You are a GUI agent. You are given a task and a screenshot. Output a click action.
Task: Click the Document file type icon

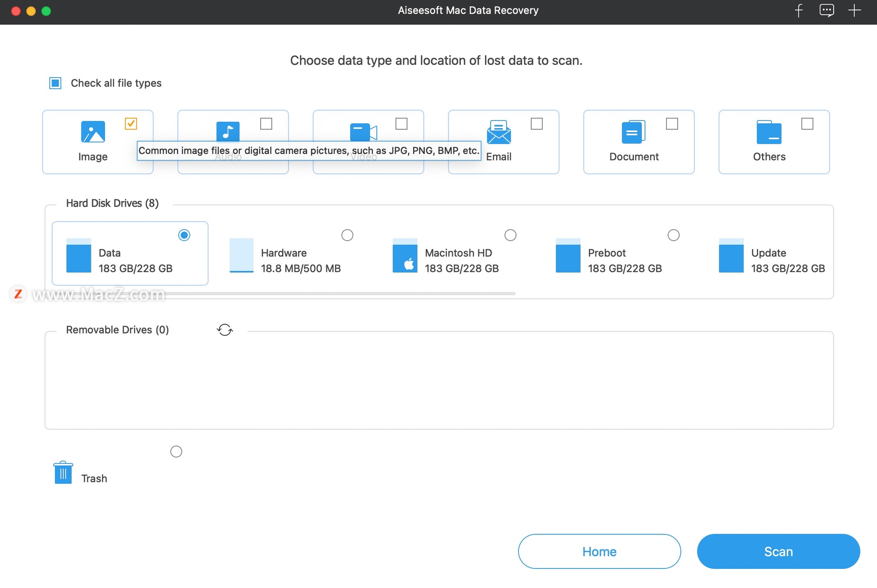click(634, 132)
